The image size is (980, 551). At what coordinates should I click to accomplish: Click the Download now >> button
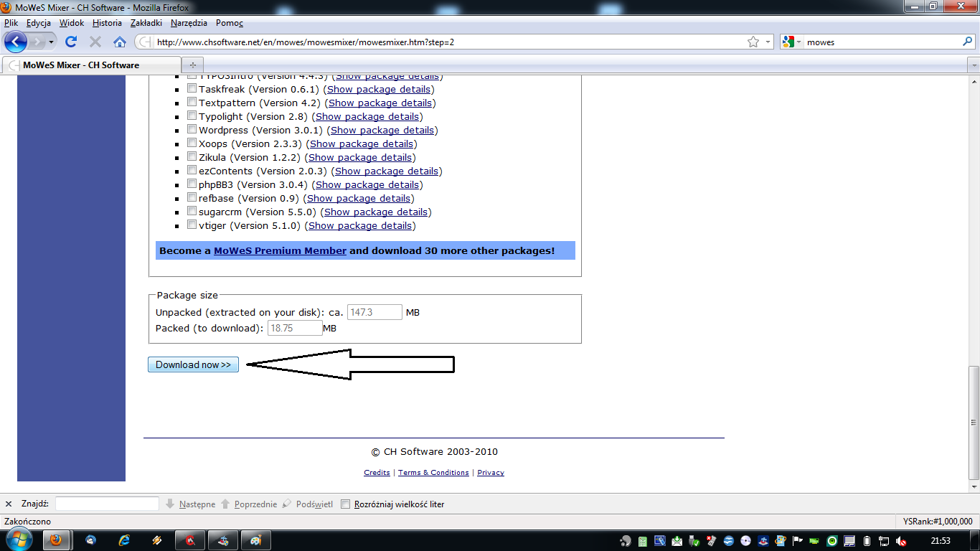193,364
